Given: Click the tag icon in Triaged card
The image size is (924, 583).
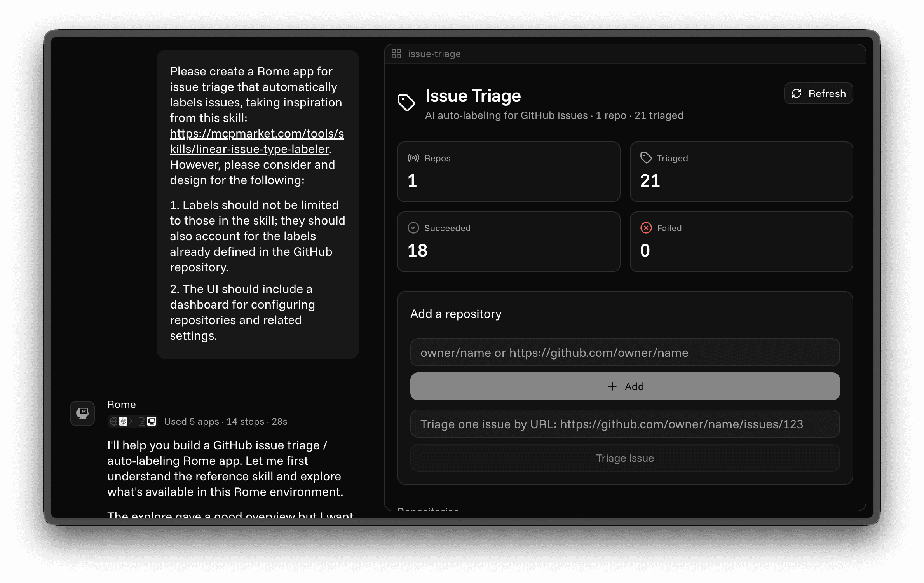Looking at the screenshot, I should click(646, 158).
